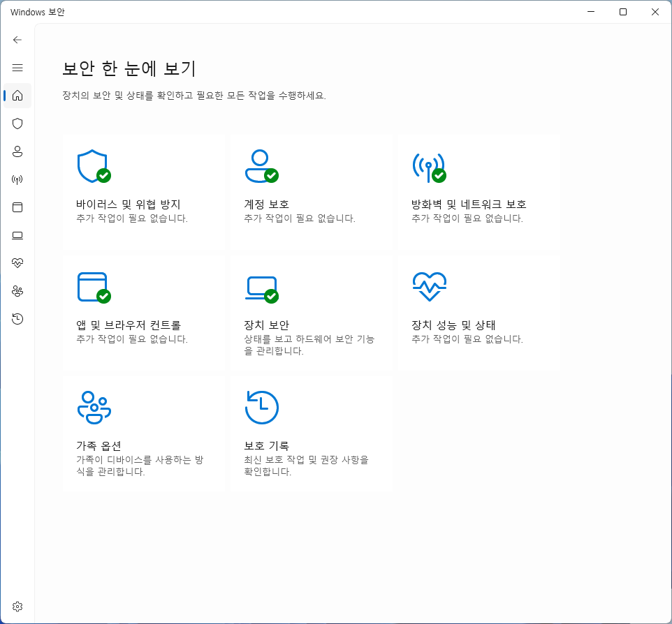Open the 가족 옵션 title
672x624 pixels.
98,446
